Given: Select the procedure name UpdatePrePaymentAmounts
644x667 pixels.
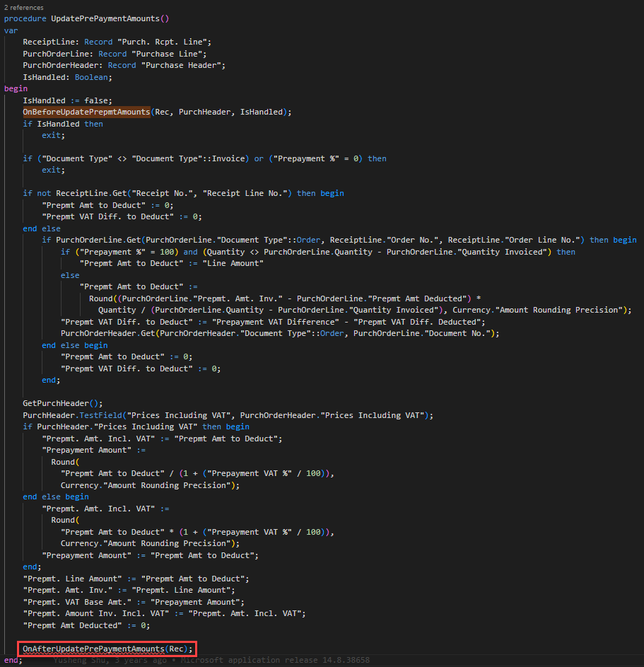Looking at the screenshot, I should 106,18.
